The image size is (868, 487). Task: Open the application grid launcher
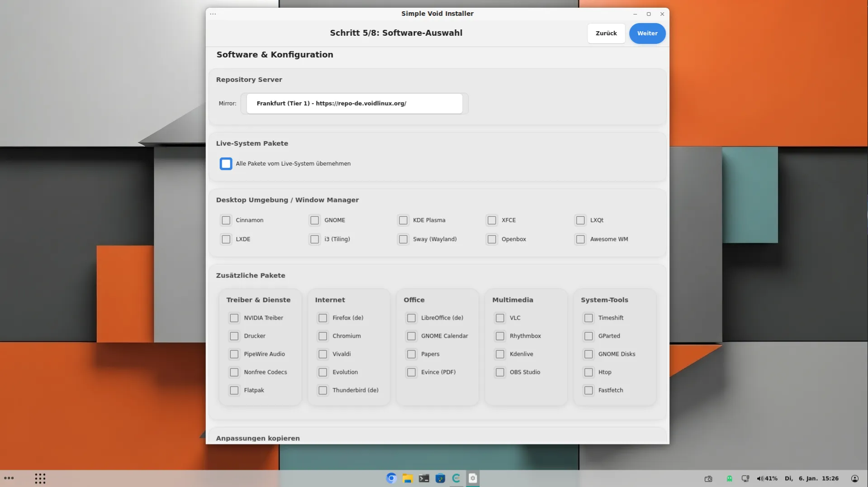pyautogui.click(x=40, y=478)
